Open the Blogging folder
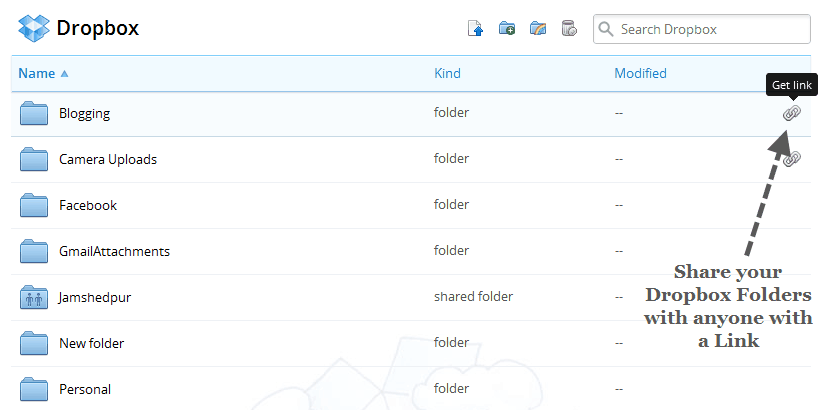The width and height of the screenshot is (834, 410). (84, 113)
